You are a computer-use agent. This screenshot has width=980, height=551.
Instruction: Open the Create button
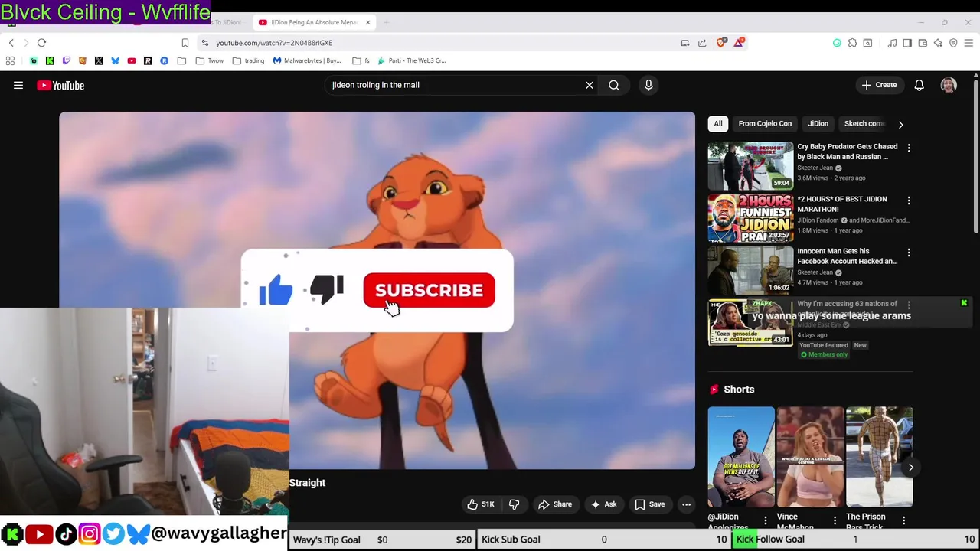tap(879, 85)
